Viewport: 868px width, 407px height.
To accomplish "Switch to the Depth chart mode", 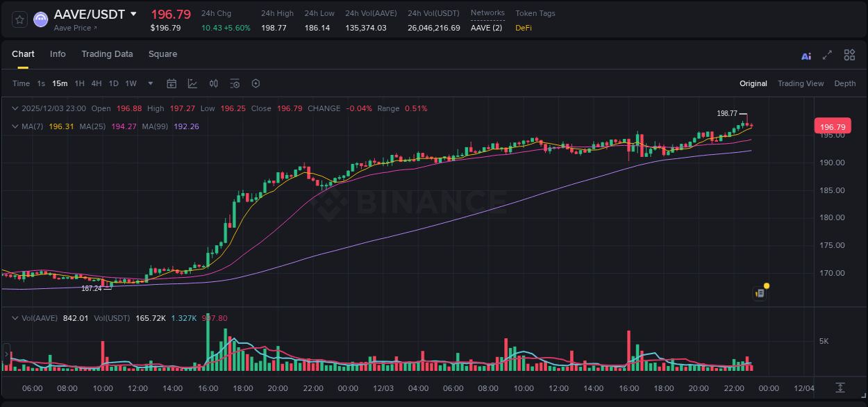I will (x=844, y=83).
